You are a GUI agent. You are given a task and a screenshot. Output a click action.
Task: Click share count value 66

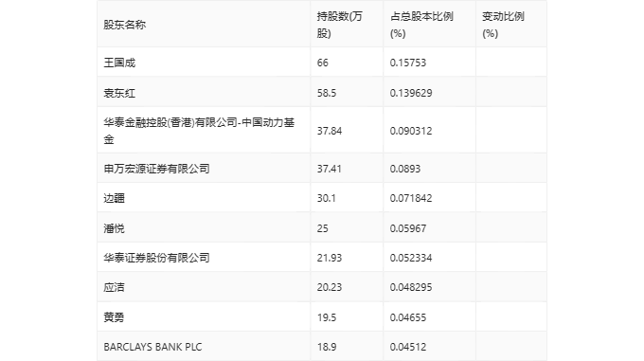[322, 63]
